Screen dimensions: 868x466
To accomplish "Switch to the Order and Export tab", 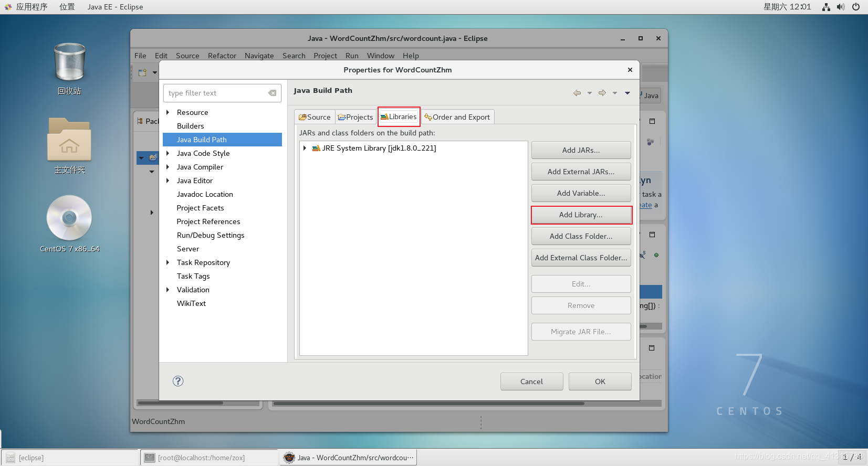I will [457, 117].
